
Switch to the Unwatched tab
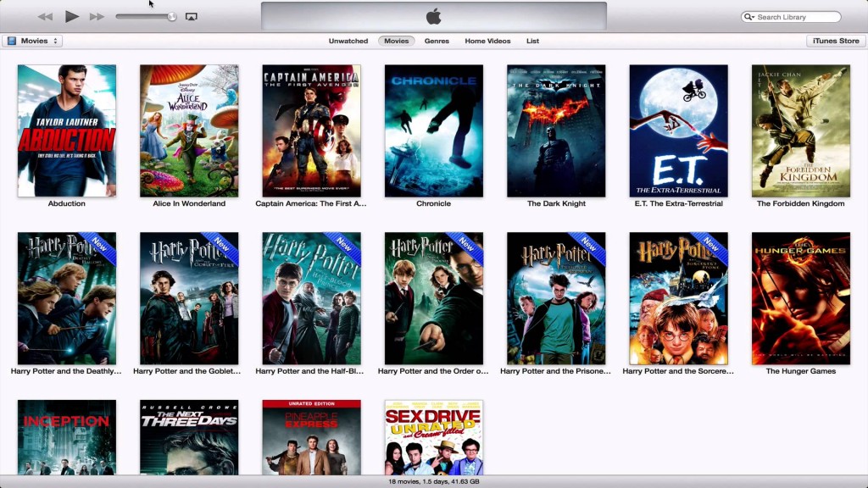[x=348, y=41]
